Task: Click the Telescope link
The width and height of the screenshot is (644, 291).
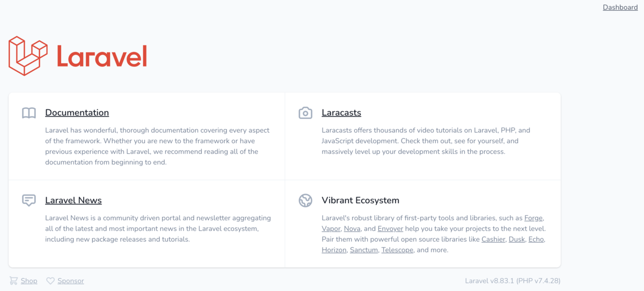Action: (x=397, y=250)
